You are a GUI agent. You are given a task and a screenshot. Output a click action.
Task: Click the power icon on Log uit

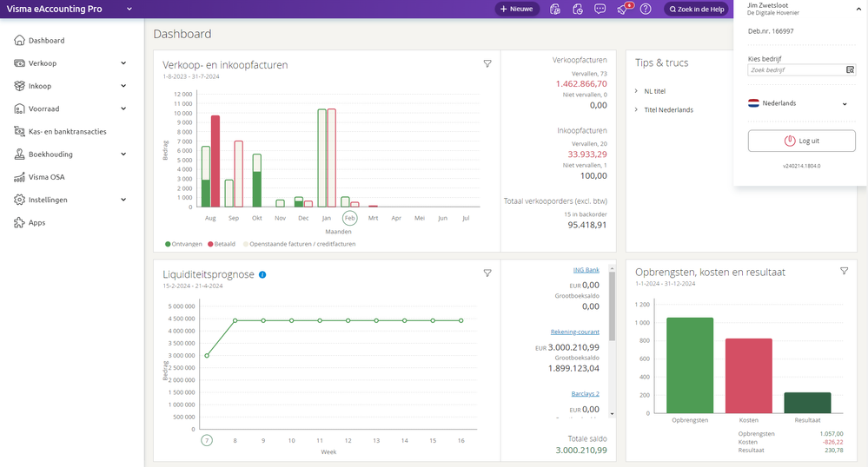(790, 141)
